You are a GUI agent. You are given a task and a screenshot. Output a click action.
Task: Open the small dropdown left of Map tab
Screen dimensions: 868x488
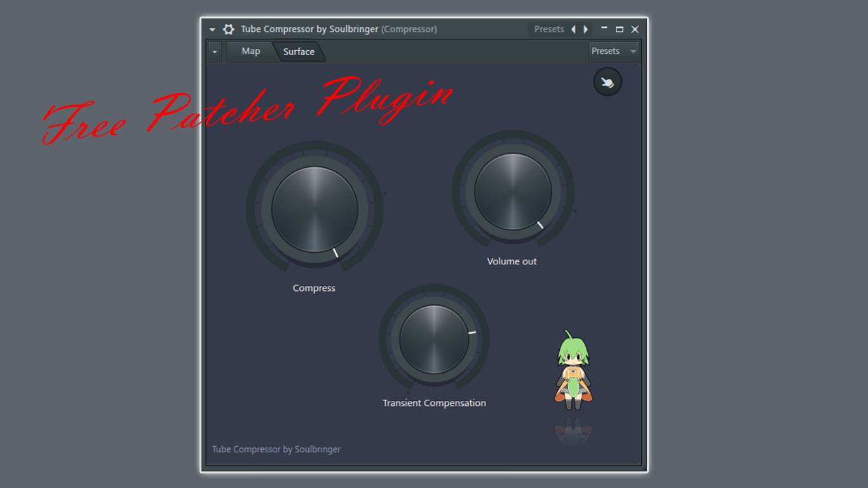pyautogui.click(x=214, y=51)
